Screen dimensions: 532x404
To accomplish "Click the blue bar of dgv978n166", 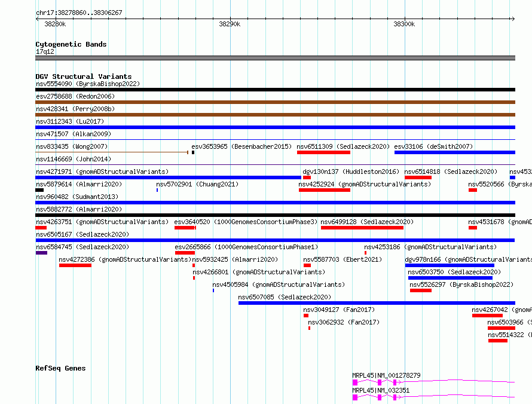I will (x=450, y=265).
